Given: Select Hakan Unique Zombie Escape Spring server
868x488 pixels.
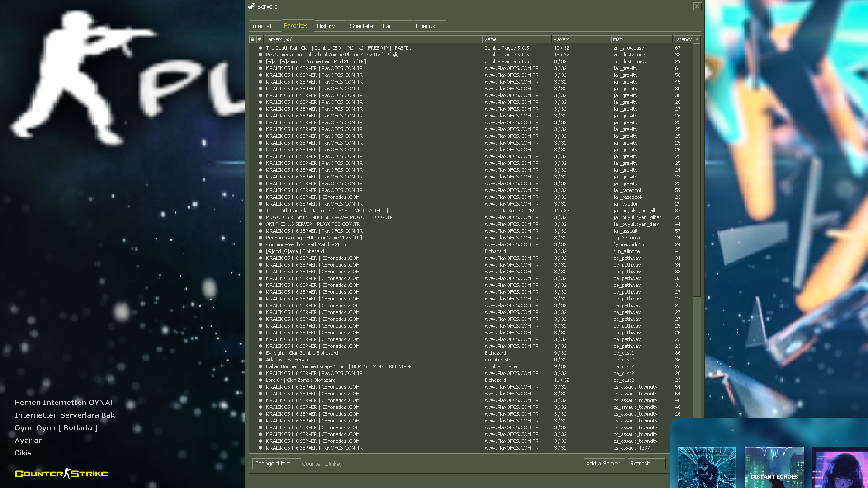Looking at the screenshot, I should click(470, 366).
